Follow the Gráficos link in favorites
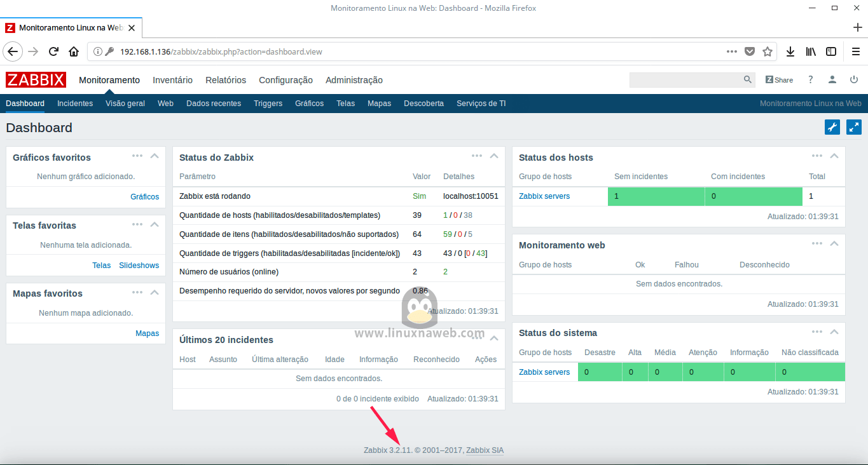The image size is (868, 465). point(145,197)
